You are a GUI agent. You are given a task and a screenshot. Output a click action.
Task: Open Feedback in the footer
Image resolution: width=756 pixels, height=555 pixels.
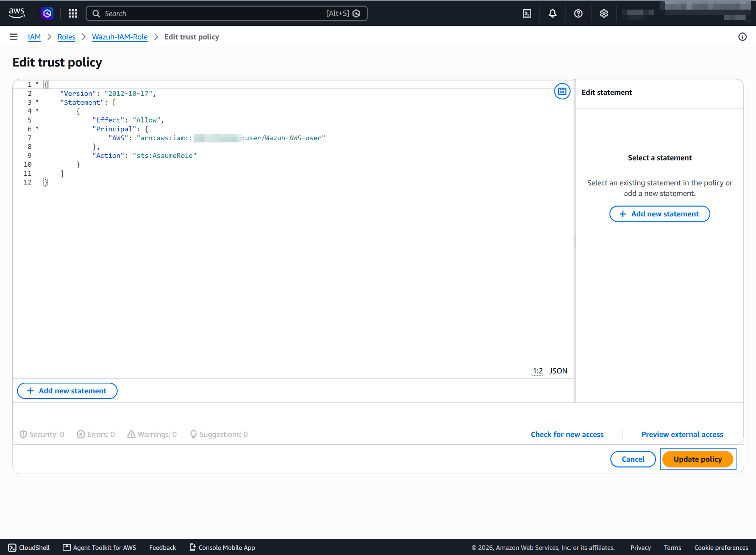coord(162,548)
